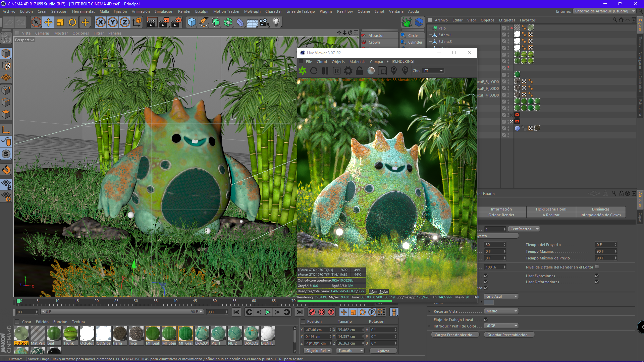The width and height of the screenshot is (644, 362).
Task: Expand Introducir Perfil de Color arrow
Action: click(x=429, y=326)
